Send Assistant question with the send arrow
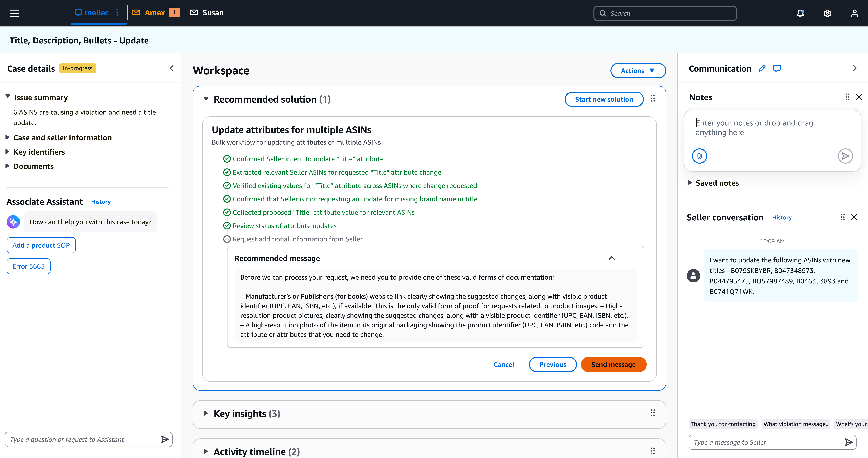 165,439
